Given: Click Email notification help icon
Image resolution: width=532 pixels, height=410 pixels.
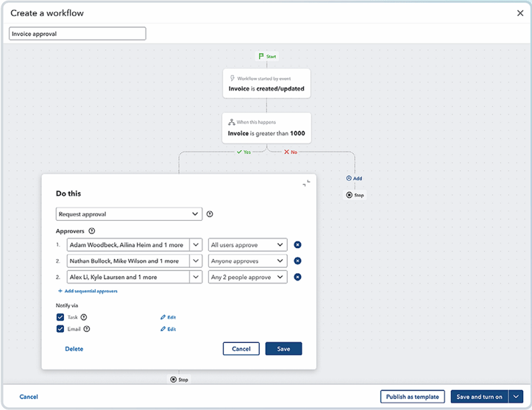Looking at the screenshot, I should click(87, 329).
